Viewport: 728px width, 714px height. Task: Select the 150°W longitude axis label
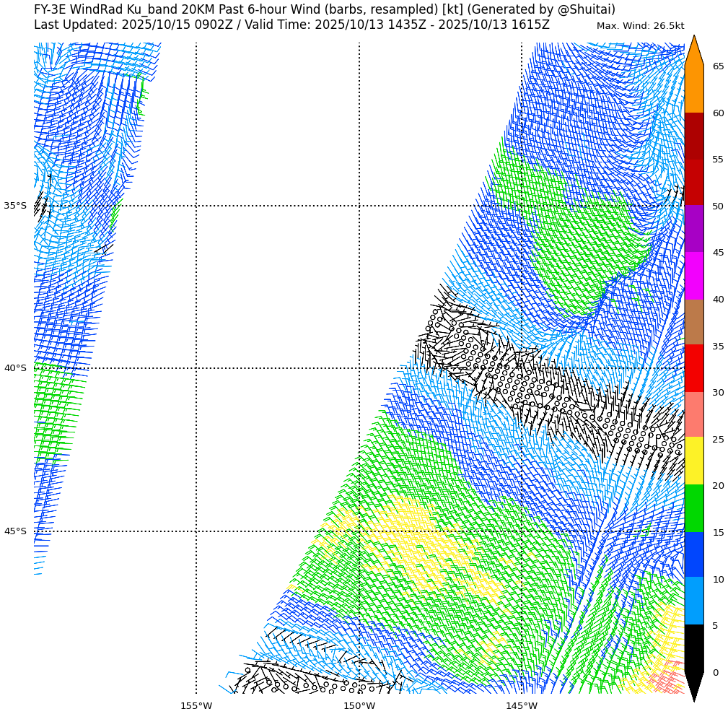(359, 705)
